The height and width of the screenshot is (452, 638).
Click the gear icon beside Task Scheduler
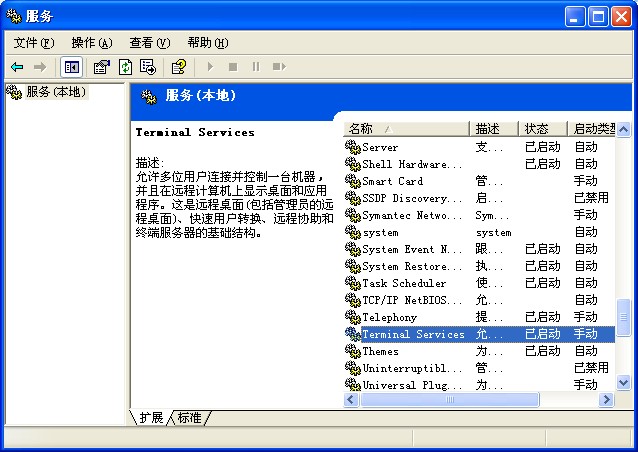(x=353, y=283)
